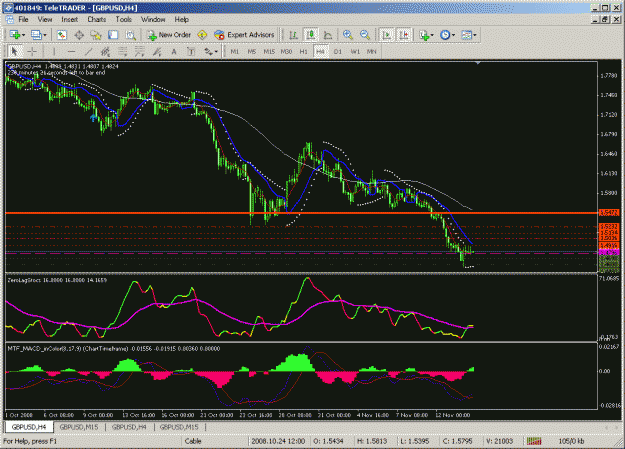The image size is (625, 449).
Task: Select the Fibonacci Retracement tool
Action: pyautogui.click(x=123, y=51)
